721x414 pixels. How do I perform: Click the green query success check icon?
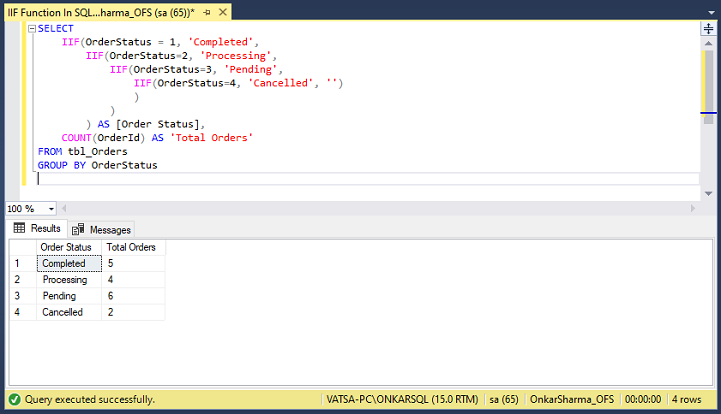click(15, 399)
